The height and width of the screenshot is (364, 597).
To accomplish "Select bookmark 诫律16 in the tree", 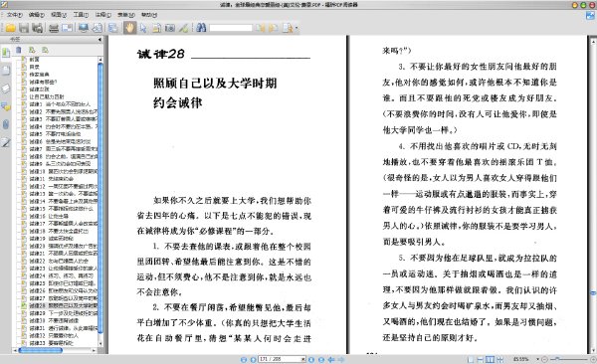I will [49, 216].
